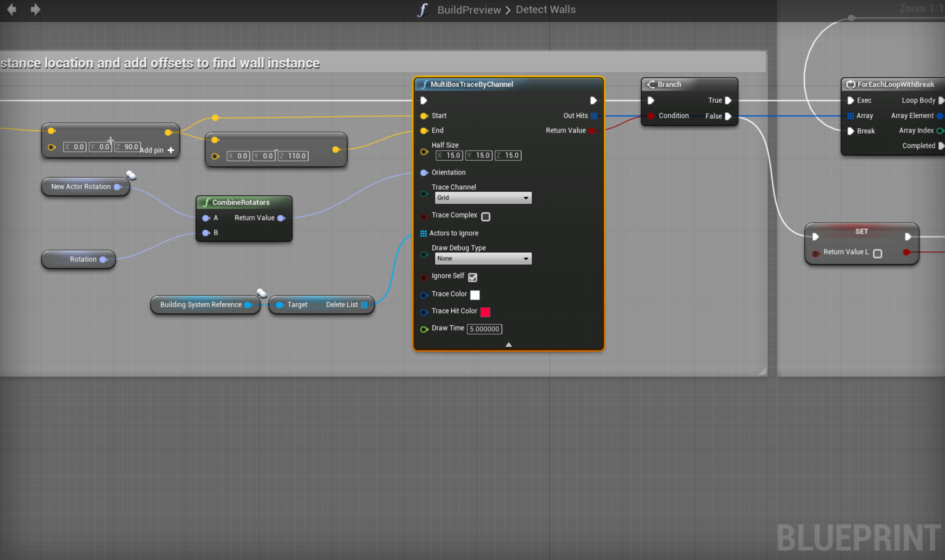Screen dimensions: 945x560
Task: Click the back navigation arrow
Action: (x=12, y=9)
